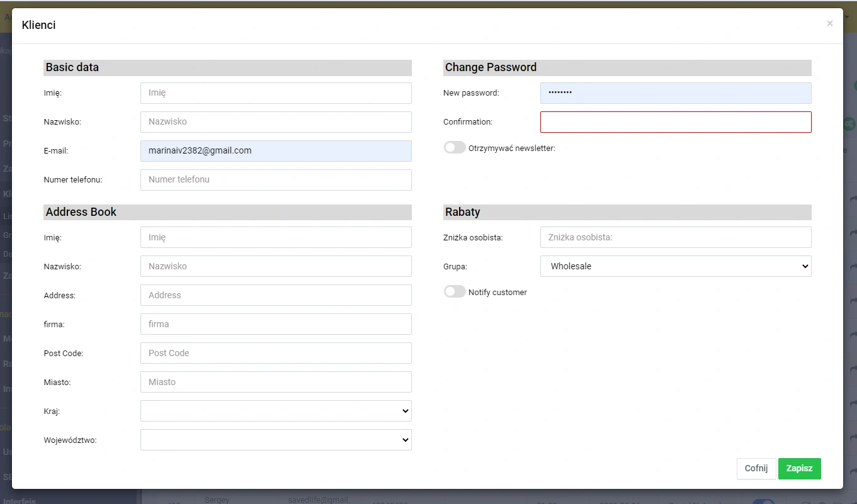Click the Imię field under Basic data
Image resolution: width=857 pixels, height=504 pixels.
(x=276, y=93)
